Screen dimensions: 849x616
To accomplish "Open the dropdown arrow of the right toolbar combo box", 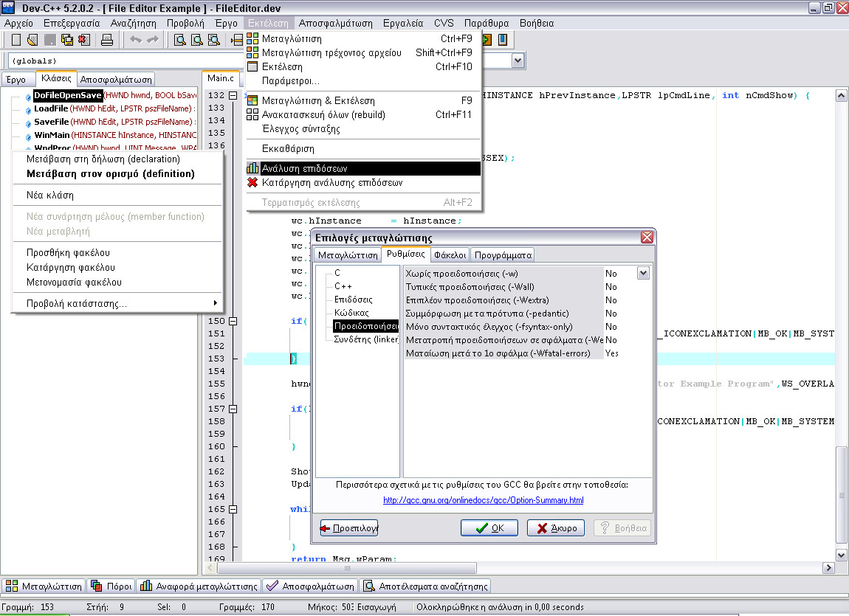I will pos(518,60).
